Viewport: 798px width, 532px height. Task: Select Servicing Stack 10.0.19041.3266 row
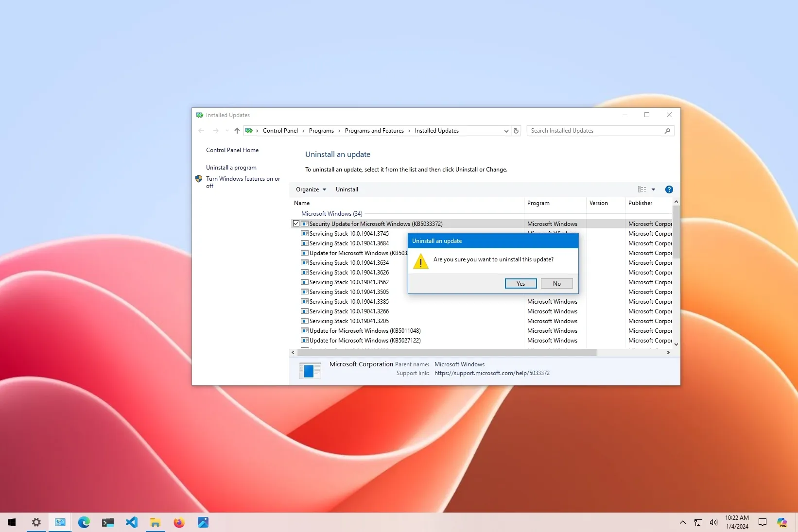point(349,311)
